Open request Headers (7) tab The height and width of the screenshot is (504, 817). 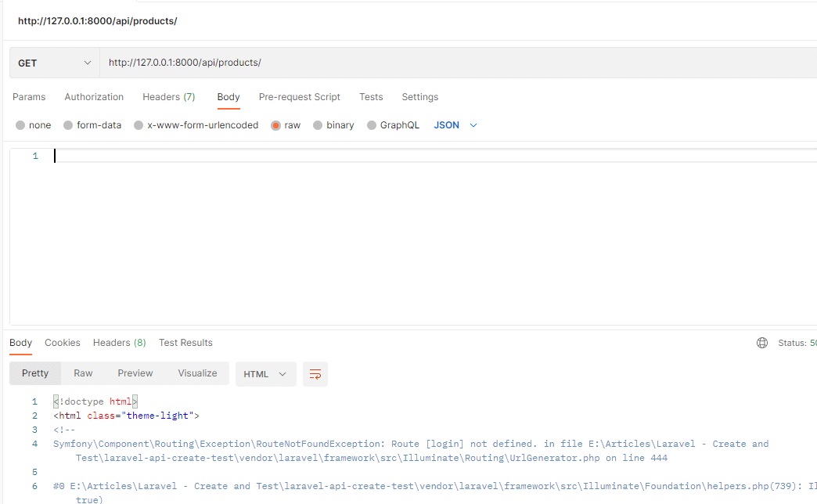pos(168,97)
